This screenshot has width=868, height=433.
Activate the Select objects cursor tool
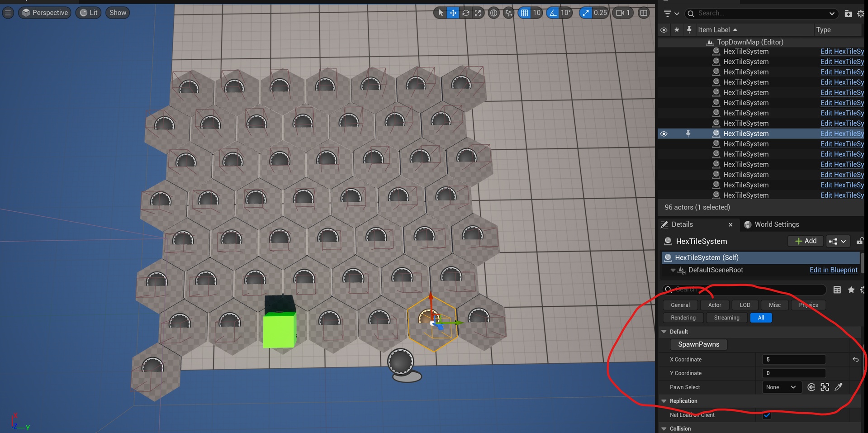[441, 13]
